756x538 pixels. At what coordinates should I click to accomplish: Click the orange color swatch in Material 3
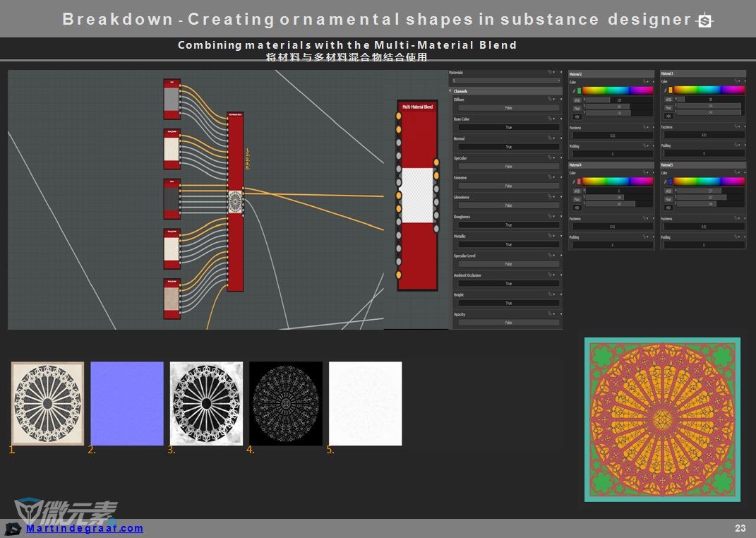pos(671,90)
